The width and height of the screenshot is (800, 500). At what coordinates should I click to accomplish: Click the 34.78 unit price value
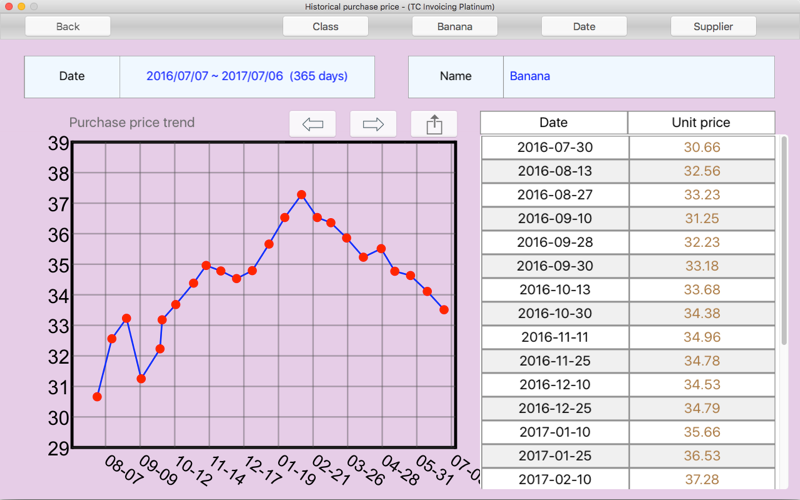point(702,361)
